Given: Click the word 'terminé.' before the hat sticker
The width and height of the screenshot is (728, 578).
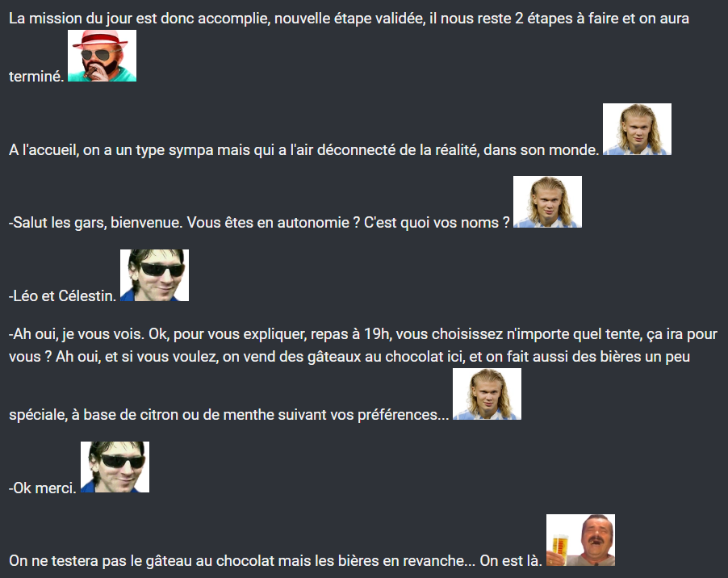Looking at the screenshot, I should tap(36, 76).
